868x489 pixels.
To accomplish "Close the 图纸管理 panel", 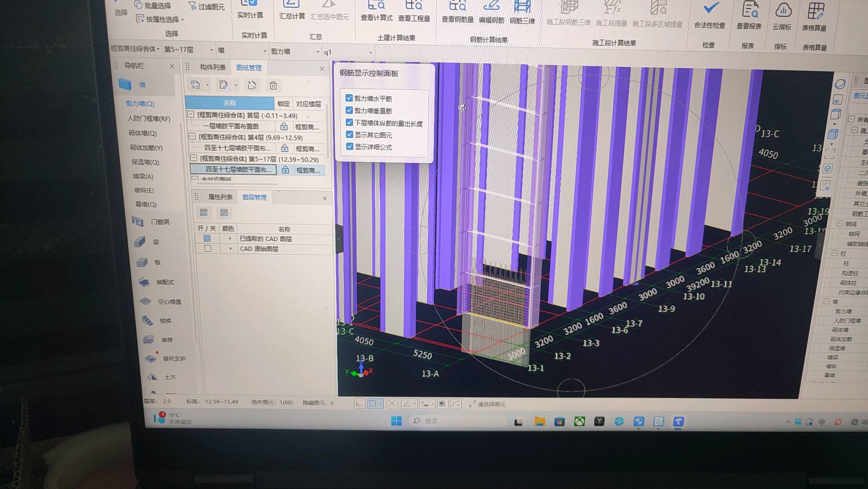I will coord(322,69).
